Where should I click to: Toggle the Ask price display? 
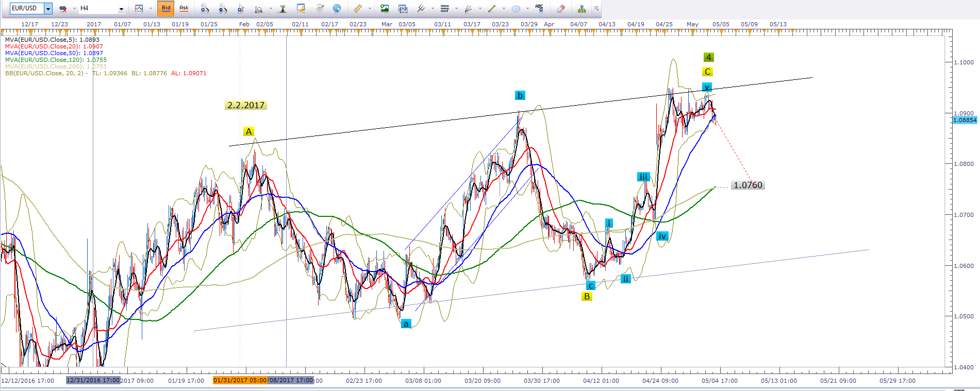[184, 8]
